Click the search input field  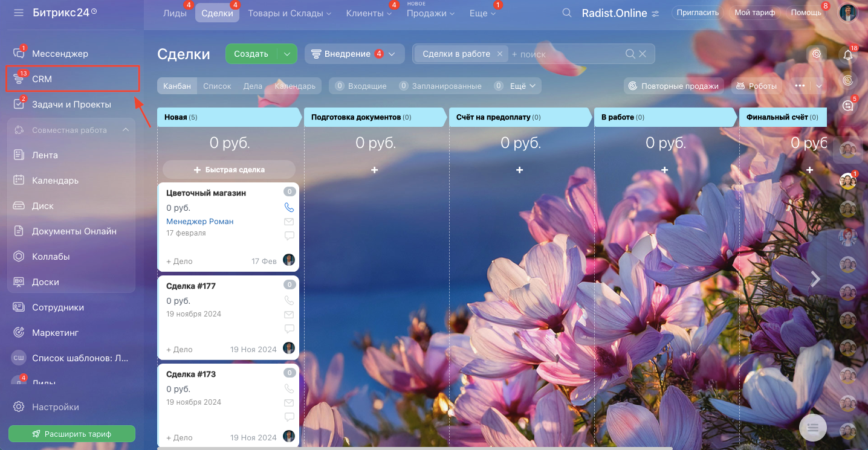(x=565, y=54)
